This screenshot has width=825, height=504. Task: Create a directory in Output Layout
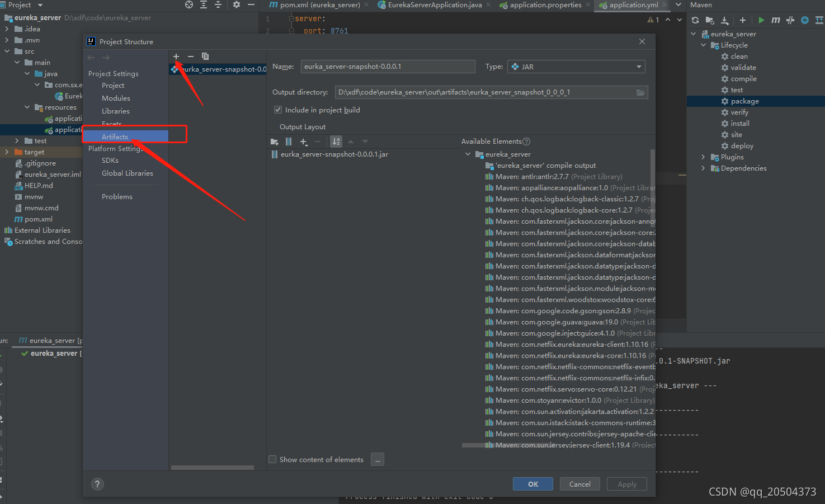pyautogui.click(x=275, y=142)
